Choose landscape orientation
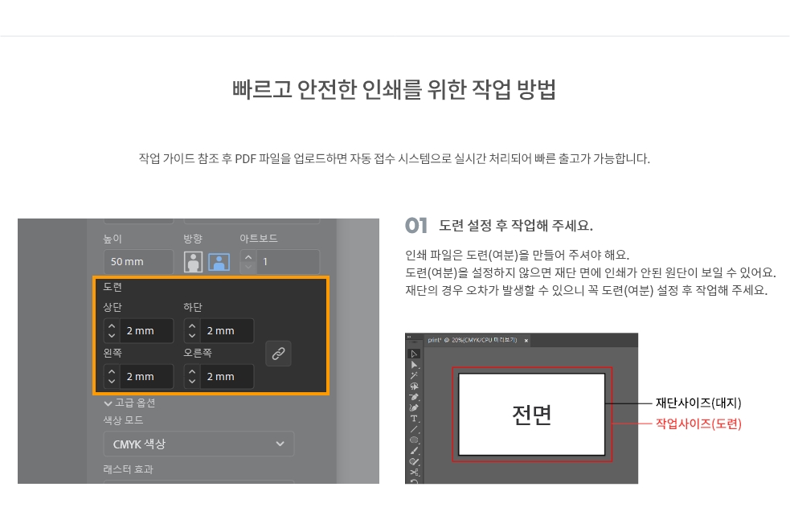The image size is (790, 532). click(x=219, y=262)
